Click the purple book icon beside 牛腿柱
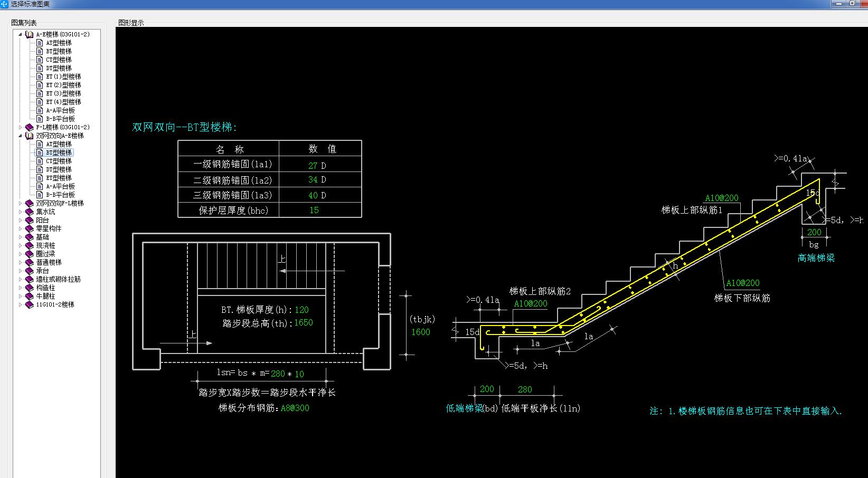 coord(30,296)
